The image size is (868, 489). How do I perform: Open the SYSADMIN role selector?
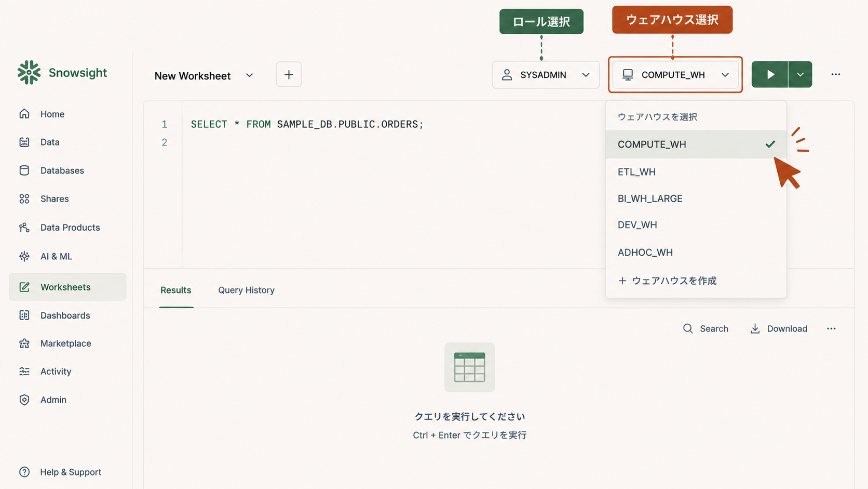[x=546, y=75]
